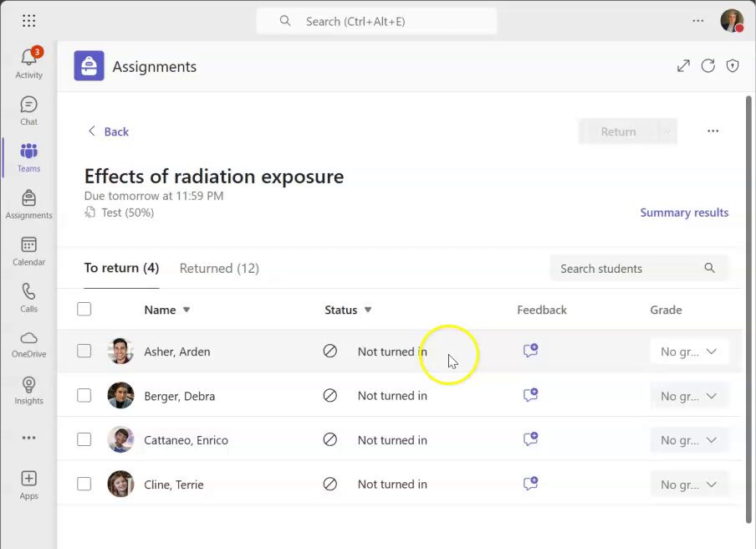Open the Status column sort arrow
This screenshot has height=549, width=756.
pos(368,310)
